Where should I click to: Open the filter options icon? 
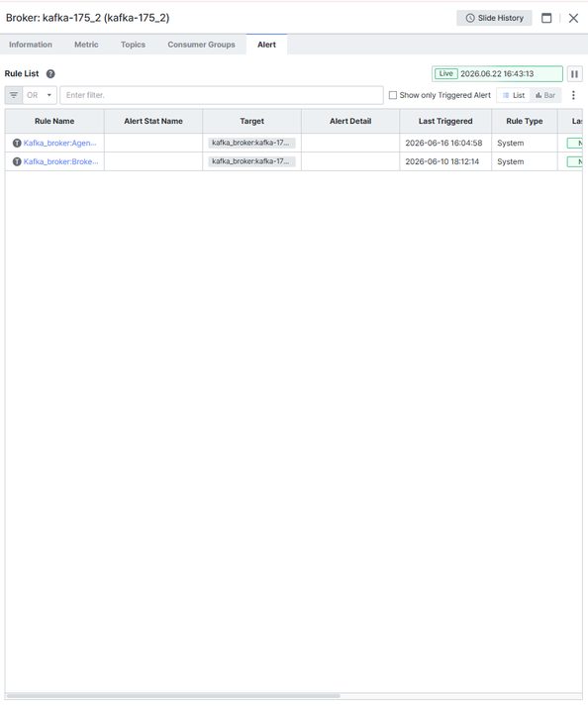pyautogui.click(x=14, y=95)
